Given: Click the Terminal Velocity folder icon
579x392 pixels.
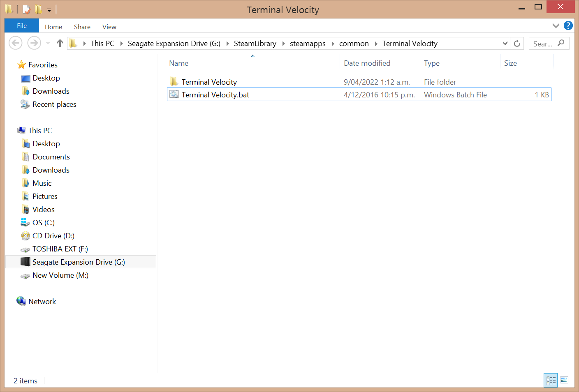Looking at the screenshot, I should 174,81.
